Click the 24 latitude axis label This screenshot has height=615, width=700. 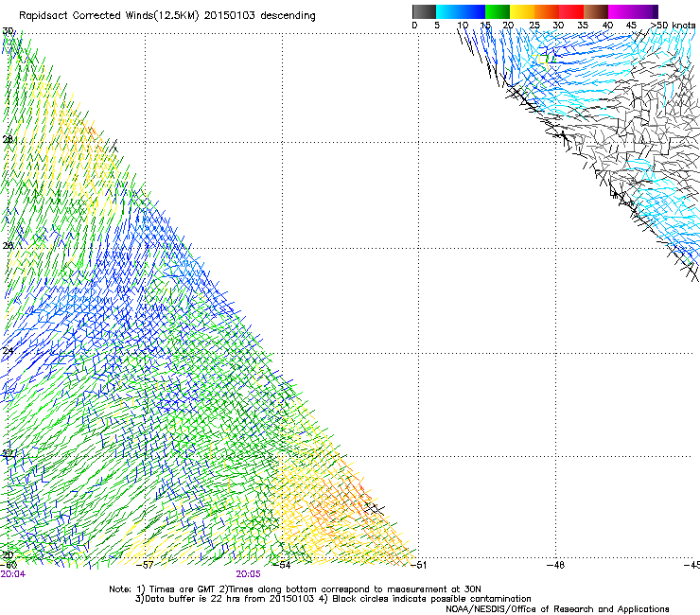click(x=8, y=351)
